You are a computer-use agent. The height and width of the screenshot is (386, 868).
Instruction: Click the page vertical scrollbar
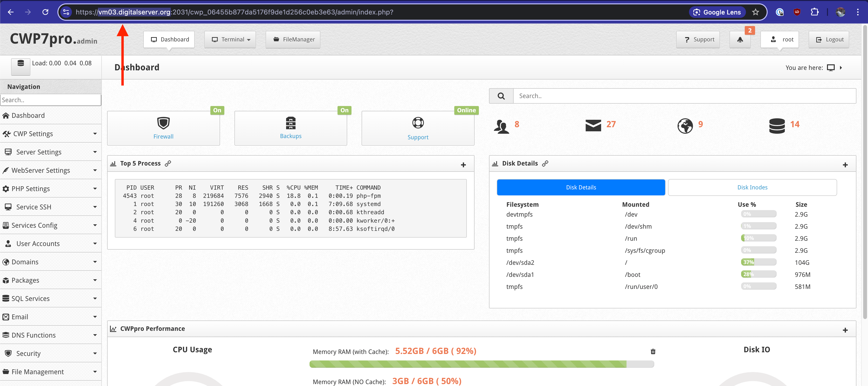tap(865, 172)
